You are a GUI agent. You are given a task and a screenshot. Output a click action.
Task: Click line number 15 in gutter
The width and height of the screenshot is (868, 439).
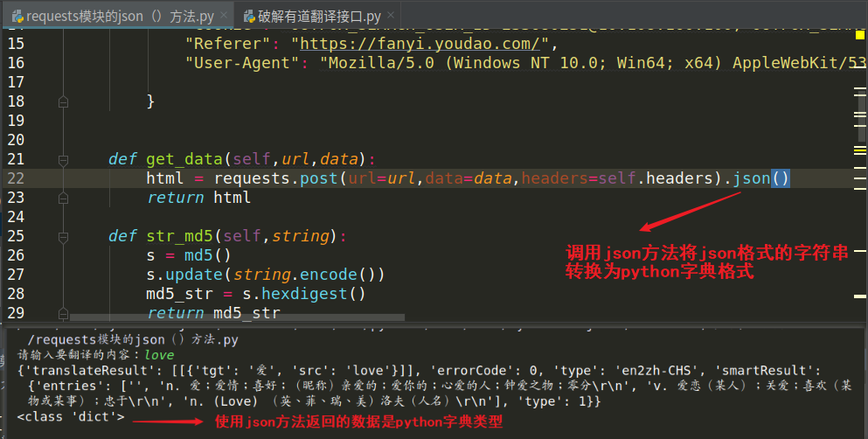pyautogui.click(x=16, y=44)
